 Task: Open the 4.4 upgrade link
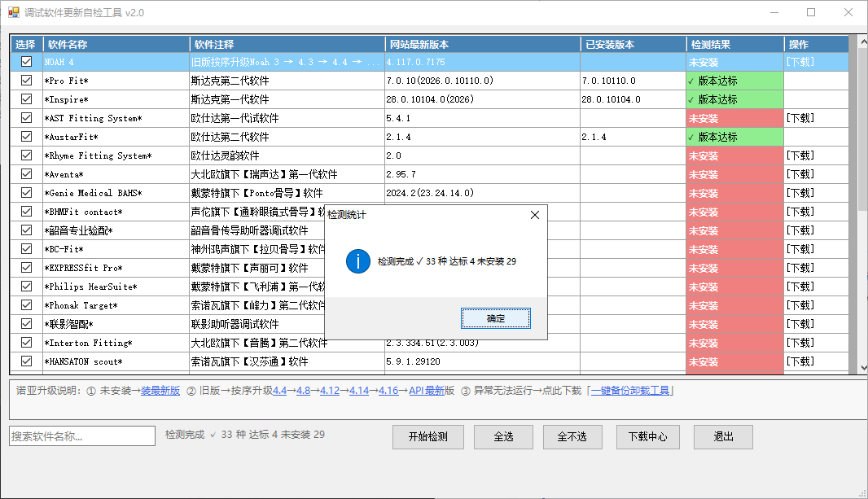[279, 391]
